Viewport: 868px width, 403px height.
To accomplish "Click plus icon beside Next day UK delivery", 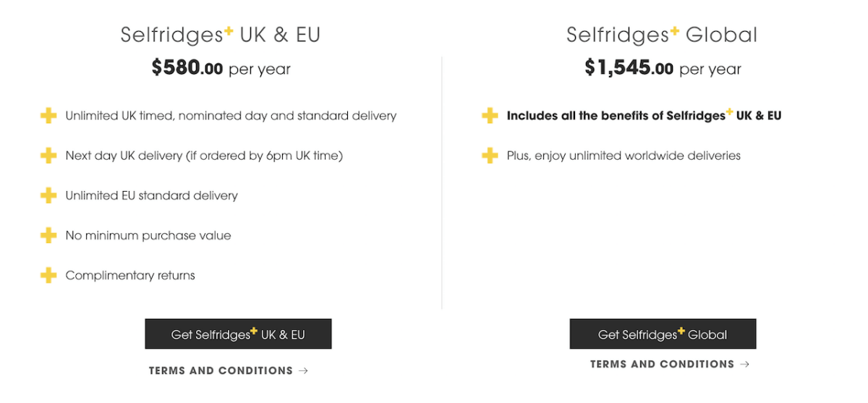I will click(48, 156).
